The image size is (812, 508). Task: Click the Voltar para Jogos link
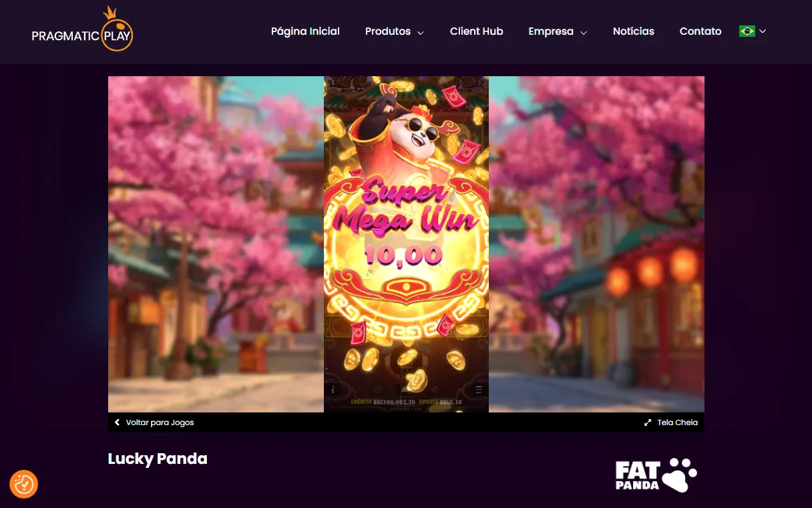point(160,422)
